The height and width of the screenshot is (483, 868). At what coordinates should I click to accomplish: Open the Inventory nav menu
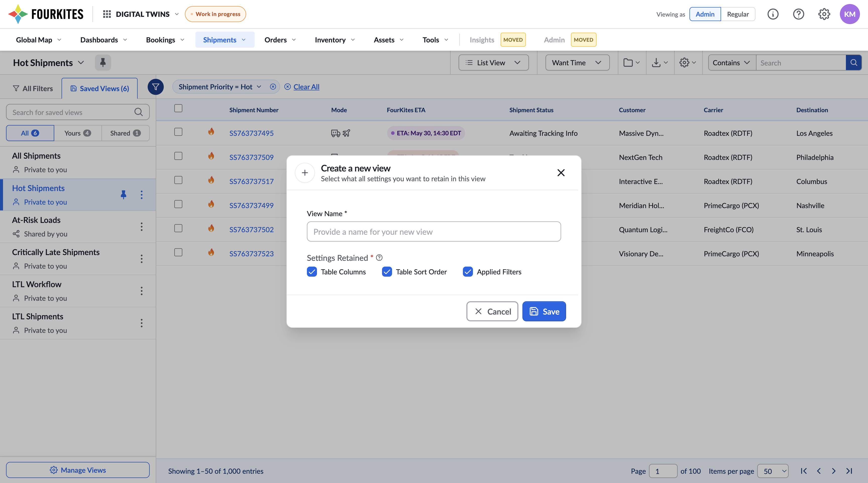click(335, 40)
